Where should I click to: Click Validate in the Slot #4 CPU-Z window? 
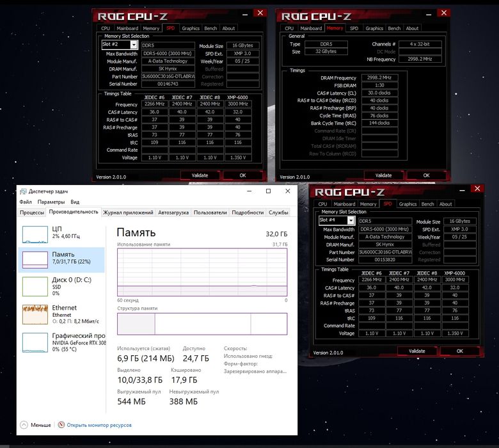click(417, 351)
